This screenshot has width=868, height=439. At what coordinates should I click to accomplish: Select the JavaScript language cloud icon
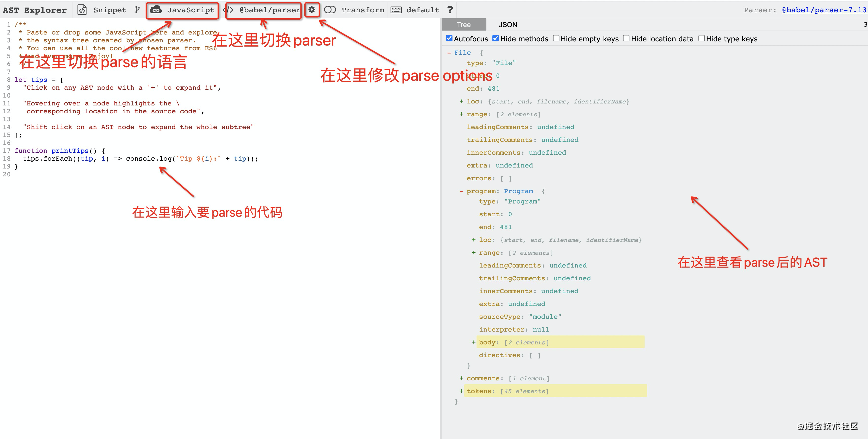click(x=156, y=10)
